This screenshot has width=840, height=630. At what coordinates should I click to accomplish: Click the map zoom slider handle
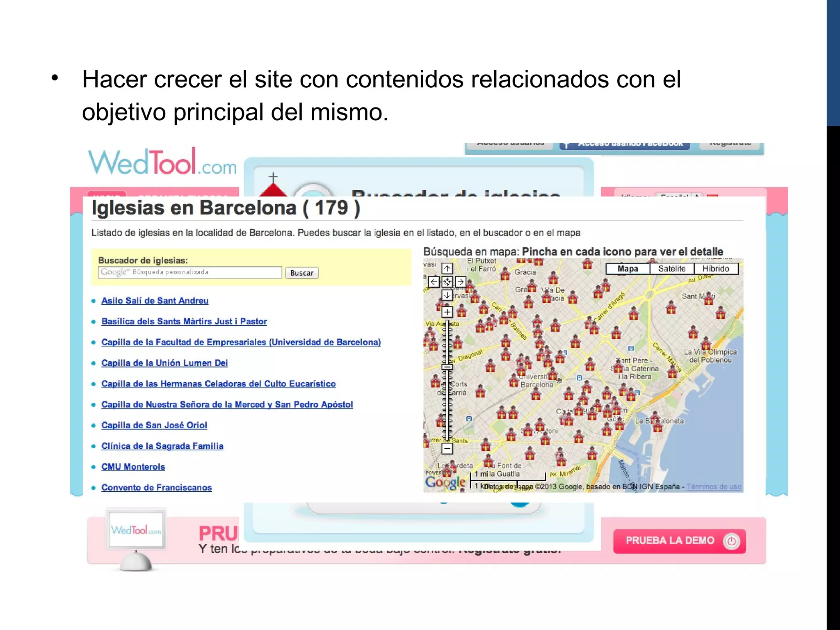coord(447,367)
